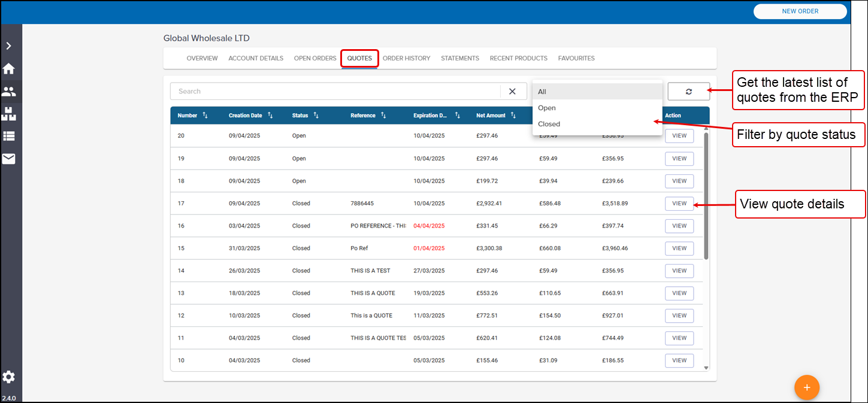Open the sidebar list view icon

point(9,136)
